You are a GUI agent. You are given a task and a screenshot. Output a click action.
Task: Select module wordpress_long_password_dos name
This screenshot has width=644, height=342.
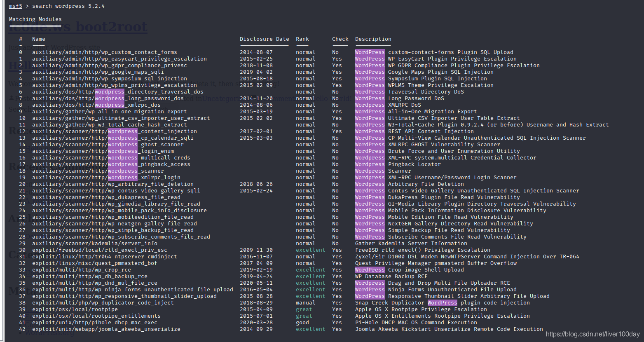(x=108, y=98)
